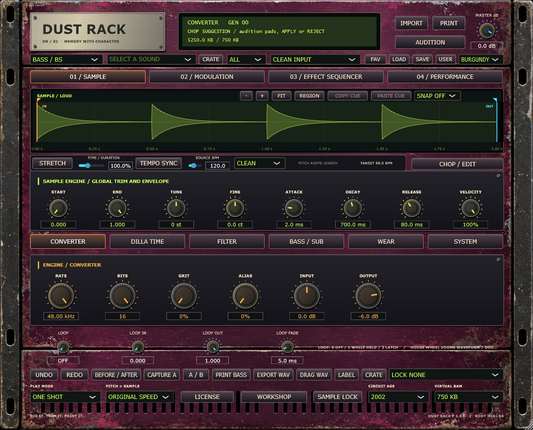The height and width of the screenshot is (430, 533).
Task: Toggle A / B comparison
Action: click(196, 375)
